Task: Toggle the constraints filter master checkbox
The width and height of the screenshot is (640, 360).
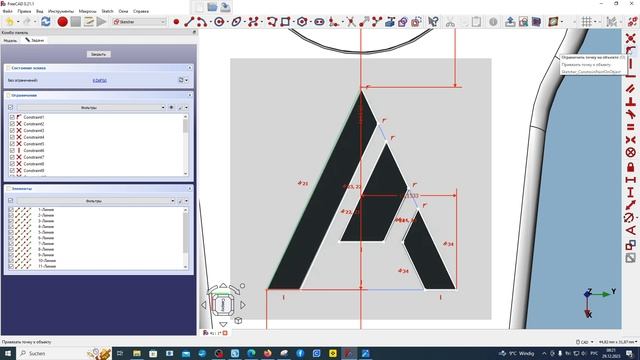Action: click(11, 107)
